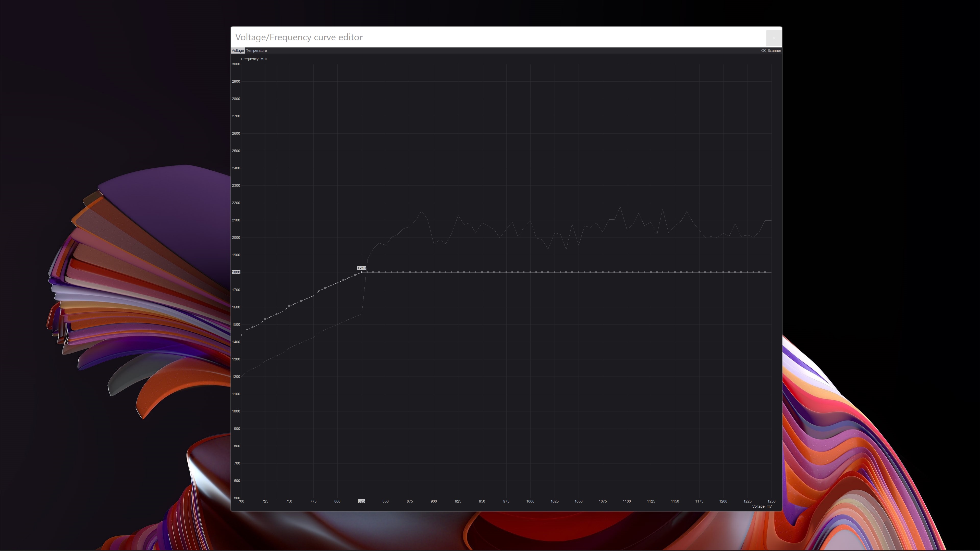Image resolution: width=980 pixels, height=551 pixels.
Task: Select the curve point at 1200 mV
Action: (x=723, y=272)
